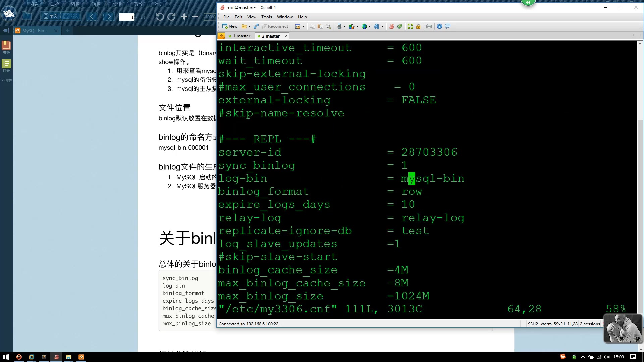Click the lock screen icon in Xshell

418,26
